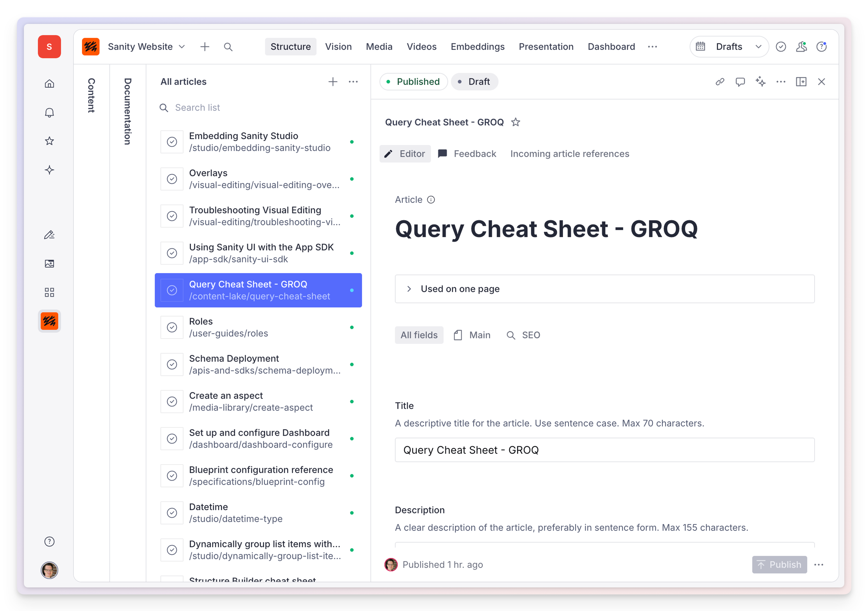Click the search magnifier in top navbar
This screenshot has width=868, height=611.
point(228,47)
